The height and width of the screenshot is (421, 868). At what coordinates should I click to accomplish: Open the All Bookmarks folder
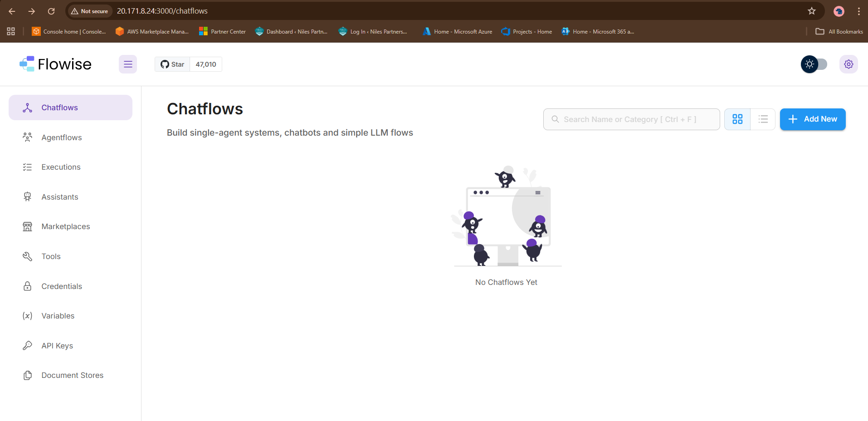tap(839, 32)
